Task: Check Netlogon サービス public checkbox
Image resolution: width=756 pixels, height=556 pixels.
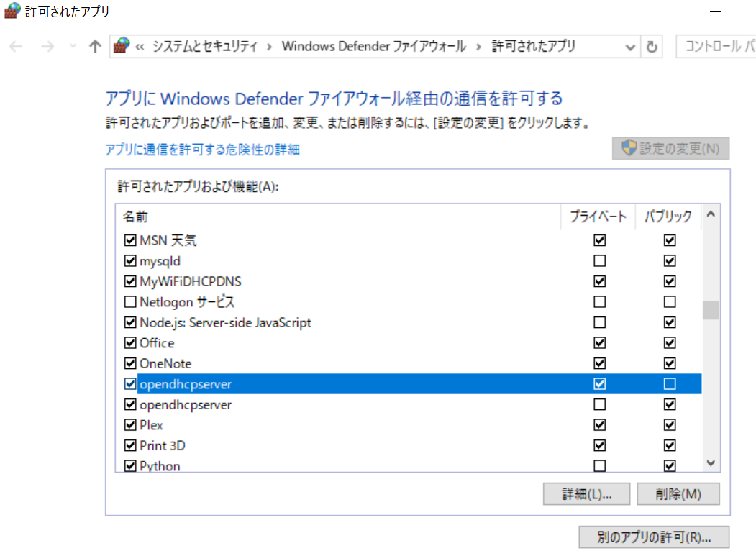Action: tap(670, 302)
